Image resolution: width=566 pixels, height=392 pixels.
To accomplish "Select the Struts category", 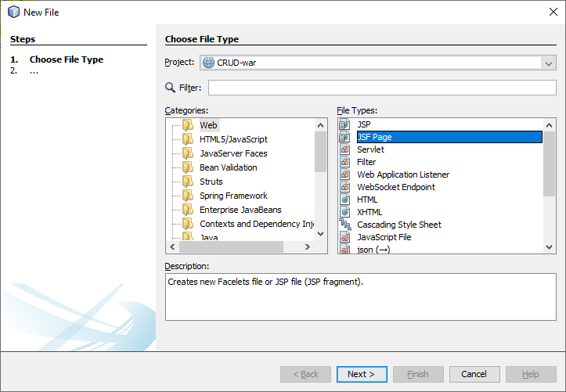I will [211, 182].
